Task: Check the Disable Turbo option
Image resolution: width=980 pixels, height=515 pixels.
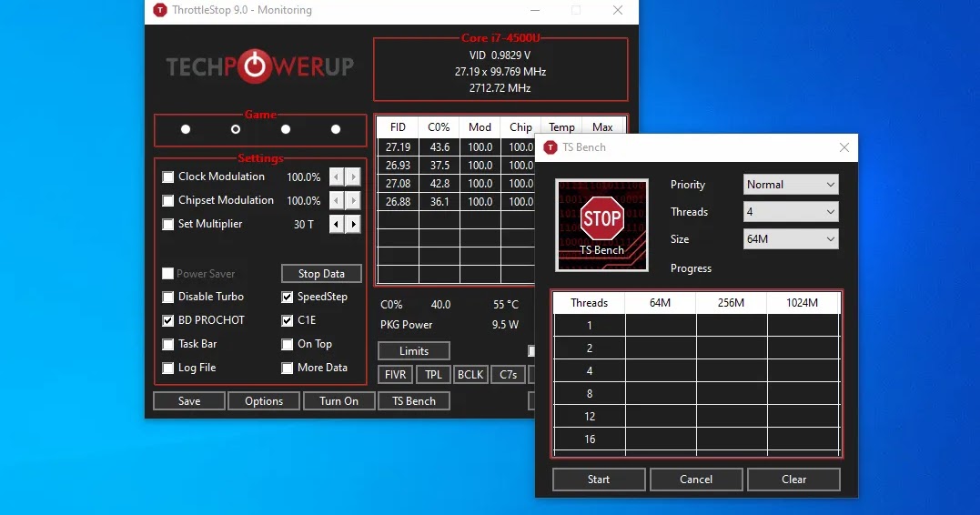Action: 168,297
